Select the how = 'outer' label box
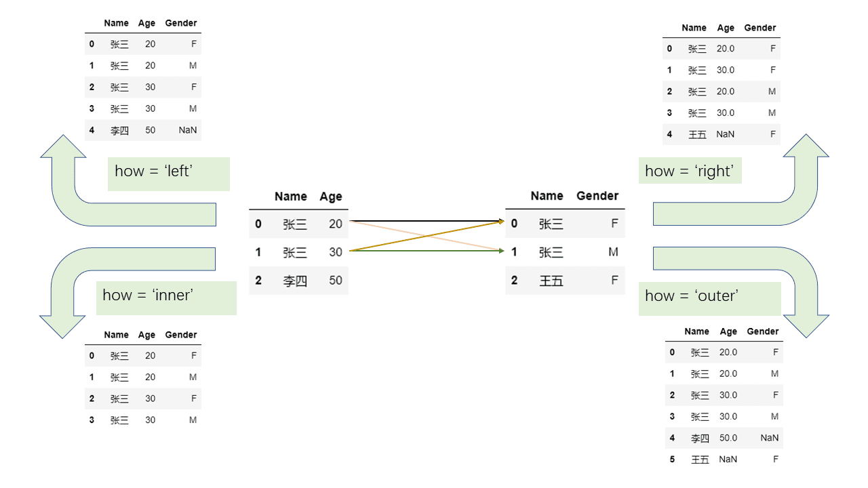Image resolution: width=868 pixels, height=488 pixels. [x=709, y=299]
